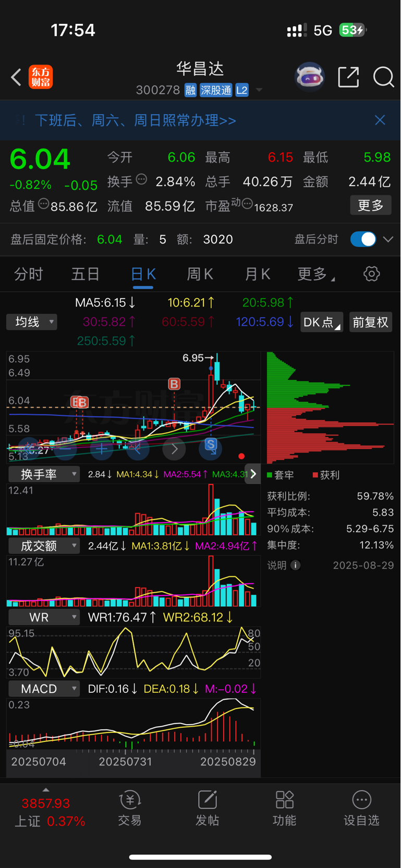
Task: Switch to 五日 tab
Action: click(x=86, y=274)
